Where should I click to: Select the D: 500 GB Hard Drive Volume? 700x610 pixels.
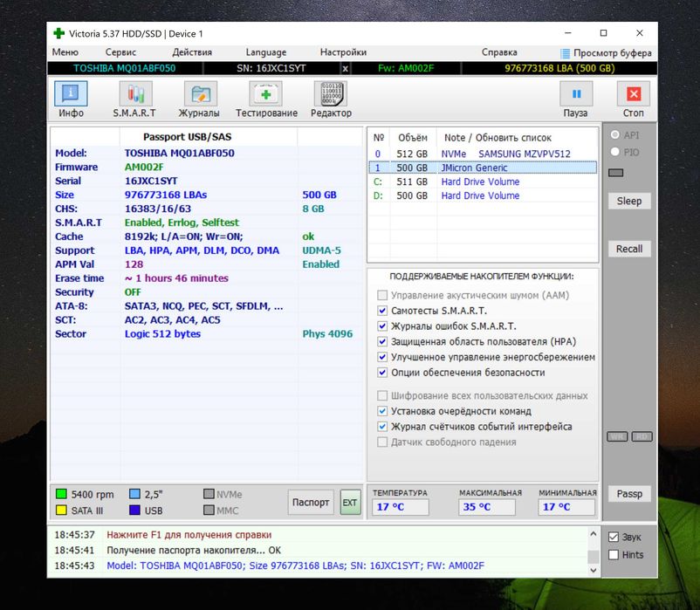[483, 195]
